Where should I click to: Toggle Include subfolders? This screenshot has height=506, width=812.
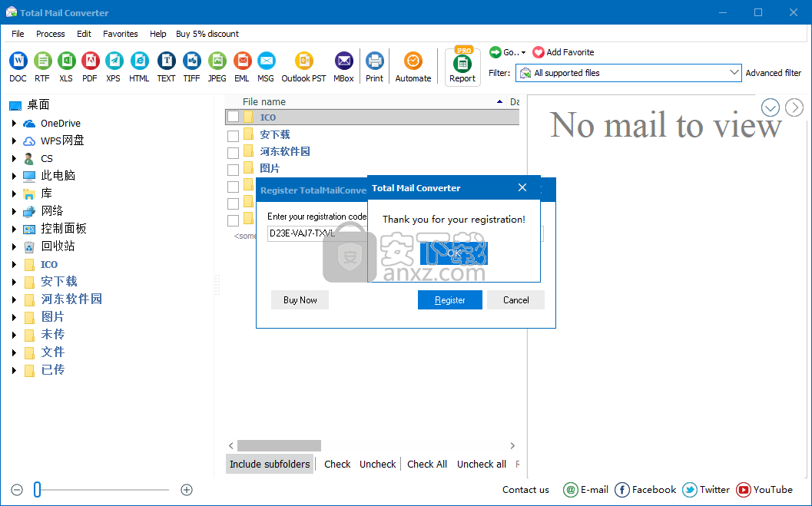[270, 464]
